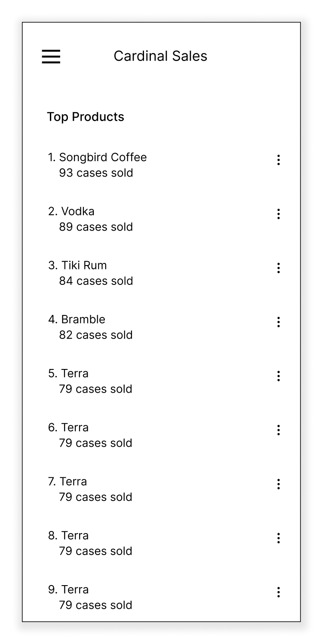Click the Cardinal Sales title
This screenshot has width=322, height=644.
point(160,56)
